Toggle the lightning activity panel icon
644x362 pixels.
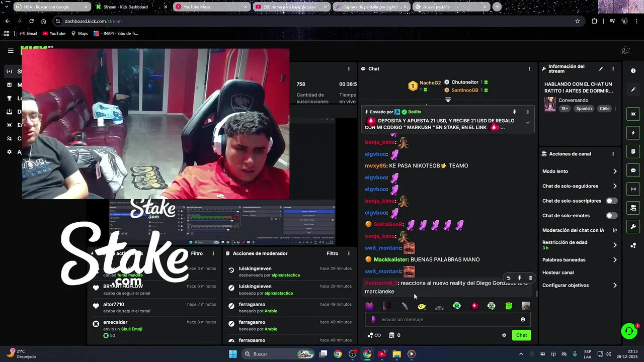coord(633,133)
